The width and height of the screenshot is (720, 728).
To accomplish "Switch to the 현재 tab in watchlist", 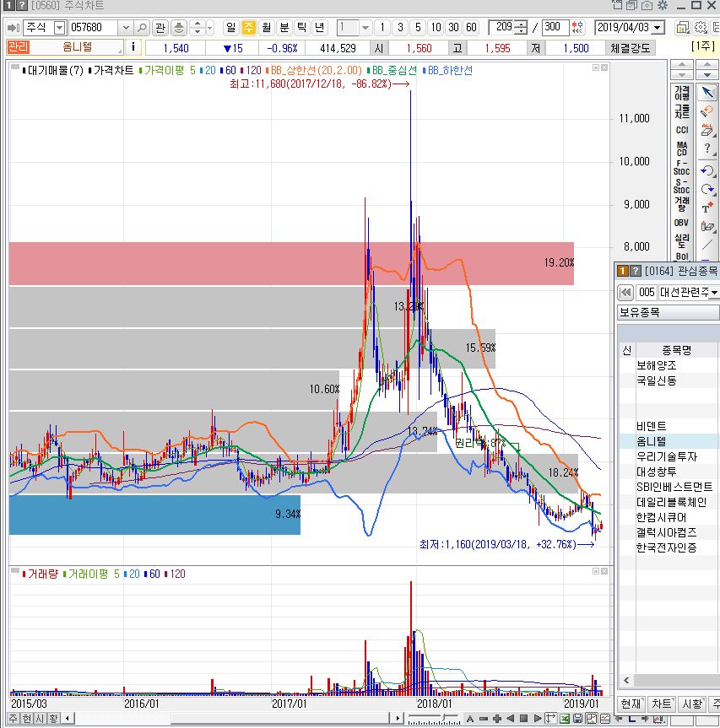I will point(631,704).
